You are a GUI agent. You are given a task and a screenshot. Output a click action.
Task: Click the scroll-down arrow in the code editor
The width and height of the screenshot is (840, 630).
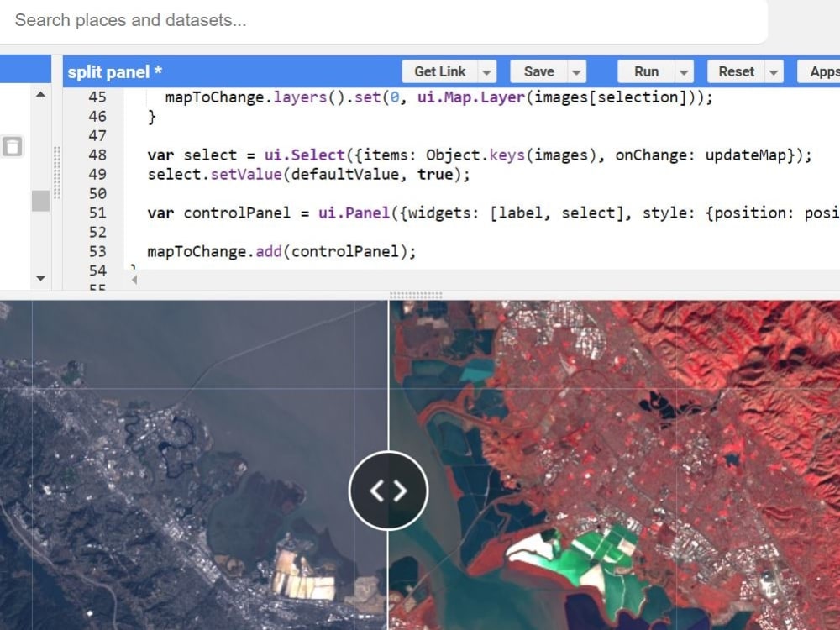[39, 278]
